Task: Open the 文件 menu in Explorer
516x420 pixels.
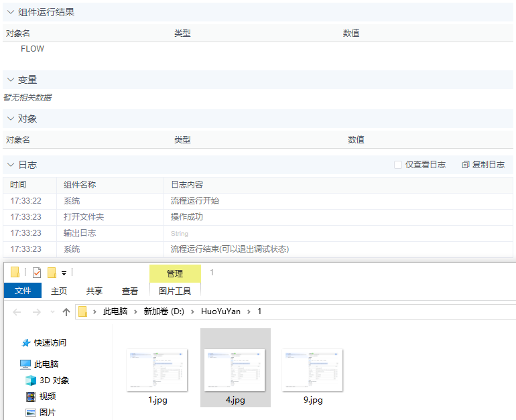Action: pyautogui.click(x=23, y=291)
